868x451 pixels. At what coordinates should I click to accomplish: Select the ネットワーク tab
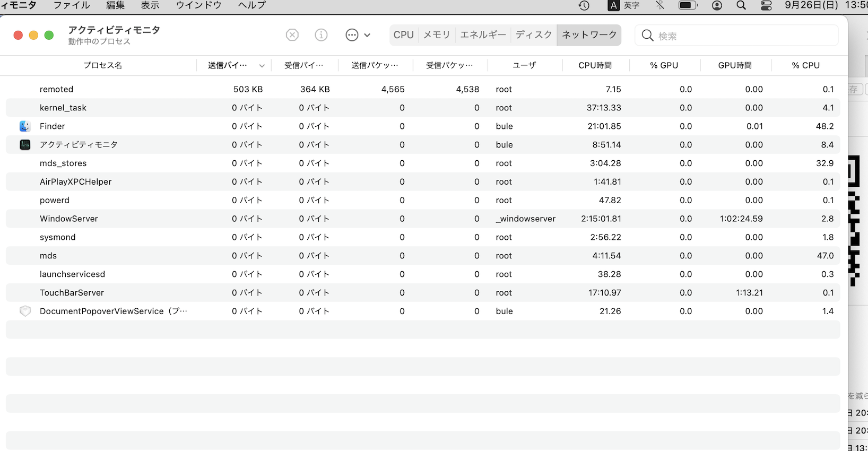pyautogui.click(x=589, y=35)
